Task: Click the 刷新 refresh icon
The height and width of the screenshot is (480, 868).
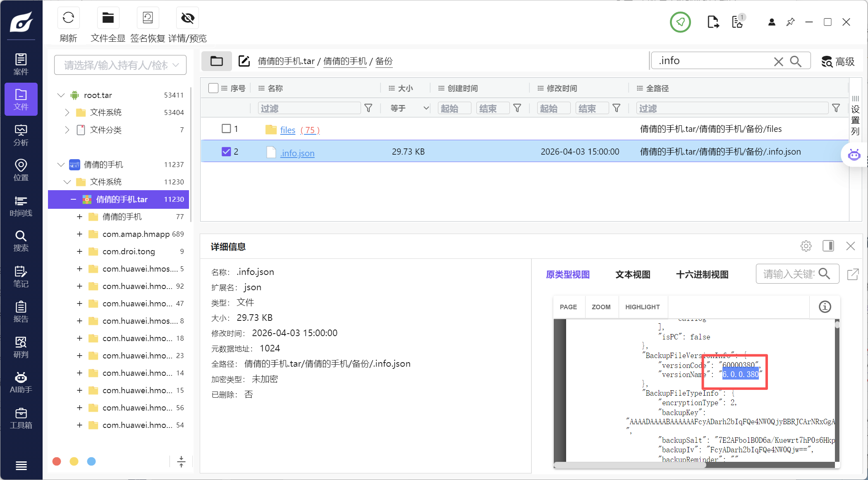Action: (x=68, y=18)
